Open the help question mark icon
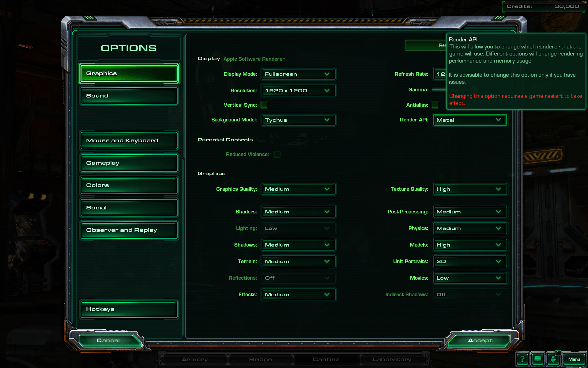Screen dimensions: 588x368 coord(522,359)
